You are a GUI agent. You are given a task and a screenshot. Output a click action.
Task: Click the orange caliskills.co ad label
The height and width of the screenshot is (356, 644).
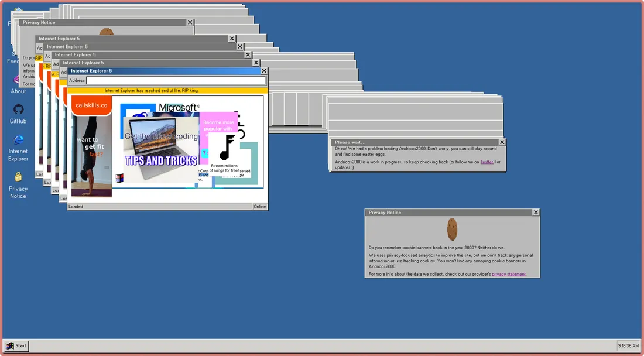coord(91,105)
